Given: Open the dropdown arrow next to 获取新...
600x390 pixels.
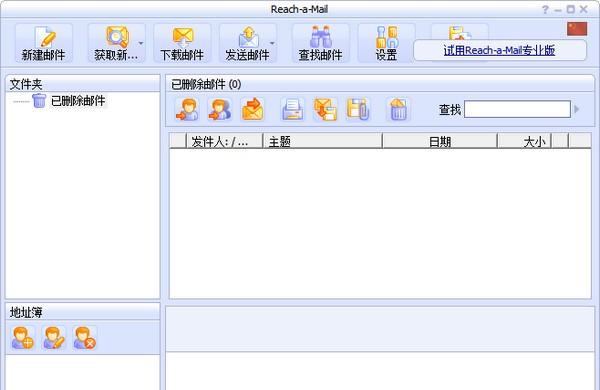Looking at the screenshot, I should coord(141,43).
